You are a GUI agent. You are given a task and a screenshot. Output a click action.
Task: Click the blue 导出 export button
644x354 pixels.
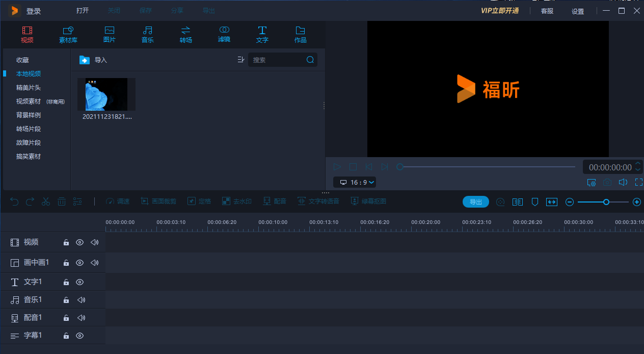(x=475, y=202)
